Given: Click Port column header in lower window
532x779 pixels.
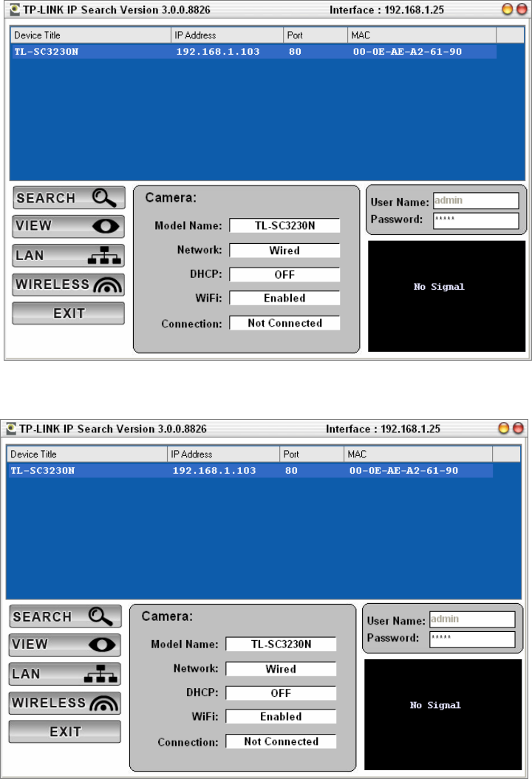Looking at the screenshot, I should (312, 454).
